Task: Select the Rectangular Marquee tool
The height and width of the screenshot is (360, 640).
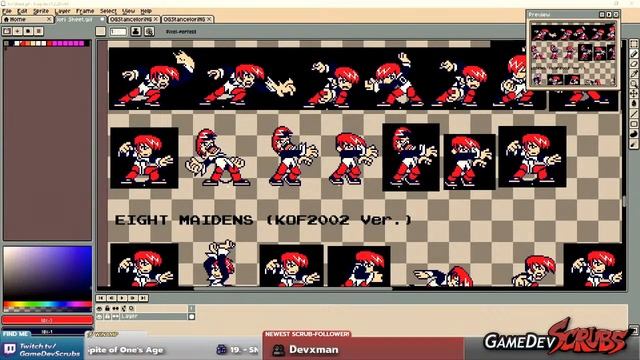Action: click(633, 44)
